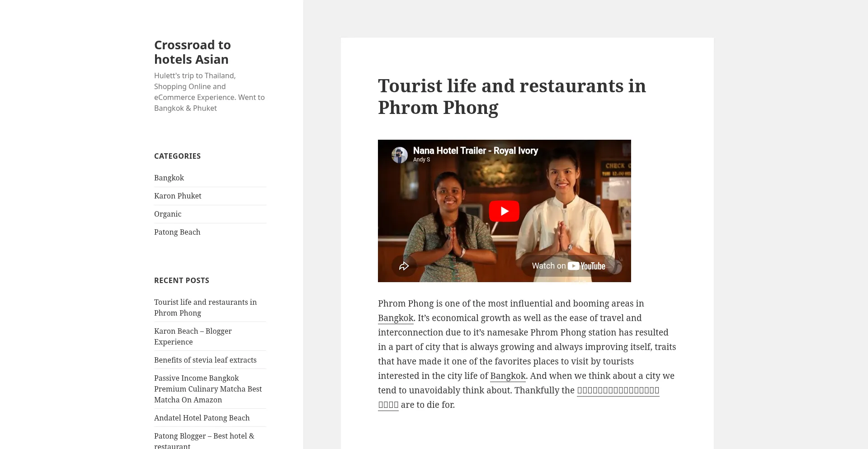Image resolution: width=868 pixels, height=449 pixels.
Task: Open the video title Nana Hotel Trailer link
Action: pos(475,151)
